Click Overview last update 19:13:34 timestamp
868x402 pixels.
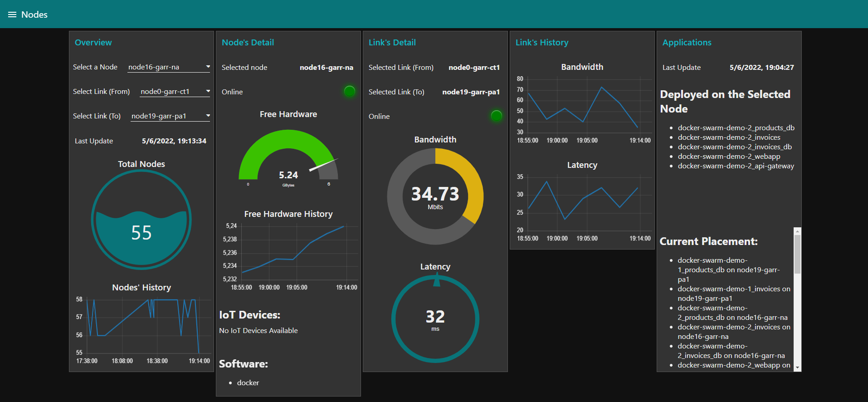pyautogui.click(x=174, y=141)
